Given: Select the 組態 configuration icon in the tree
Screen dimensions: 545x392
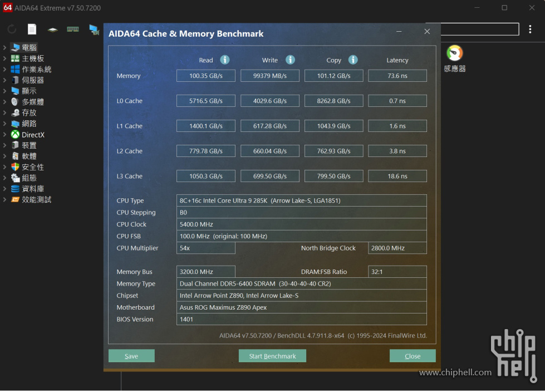Looking at the screenshot, I should pyautogui.click(x=15, y=178).
